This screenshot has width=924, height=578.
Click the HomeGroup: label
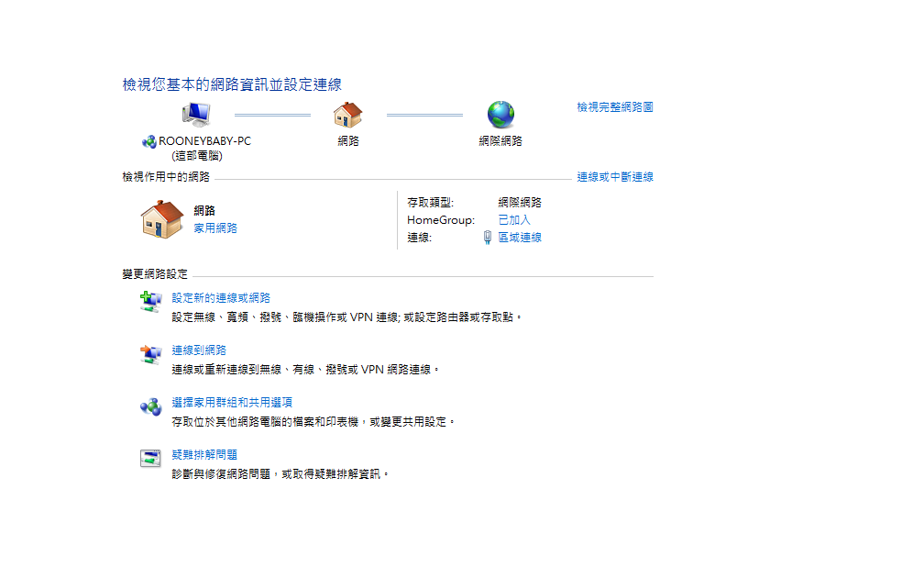point(441,220)
